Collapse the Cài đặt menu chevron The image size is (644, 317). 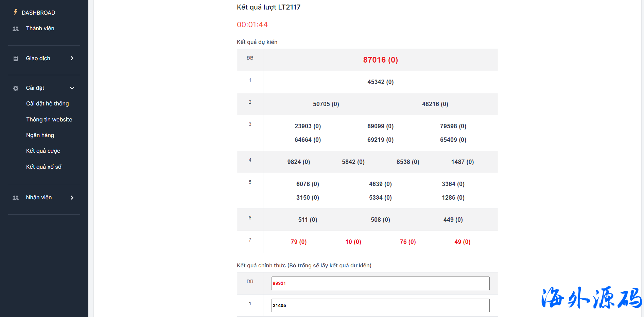click(72, 88)
